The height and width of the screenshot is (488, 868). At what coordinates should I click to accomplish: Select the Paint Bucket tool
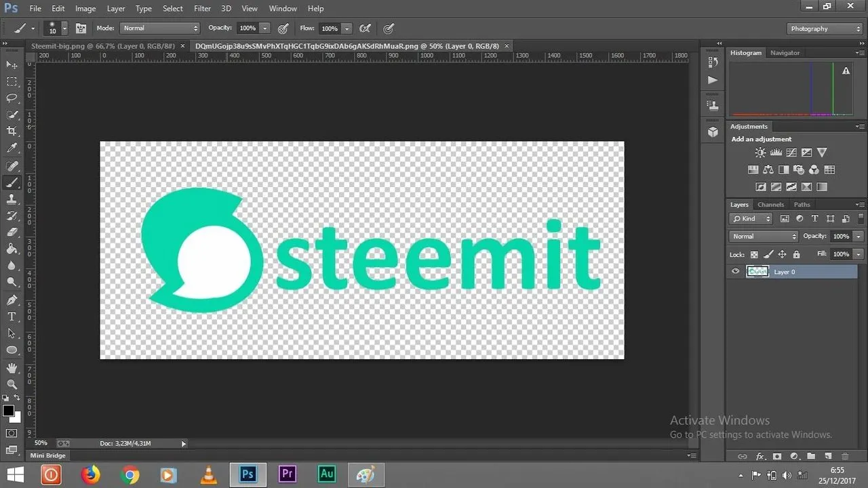coord(12,249)
